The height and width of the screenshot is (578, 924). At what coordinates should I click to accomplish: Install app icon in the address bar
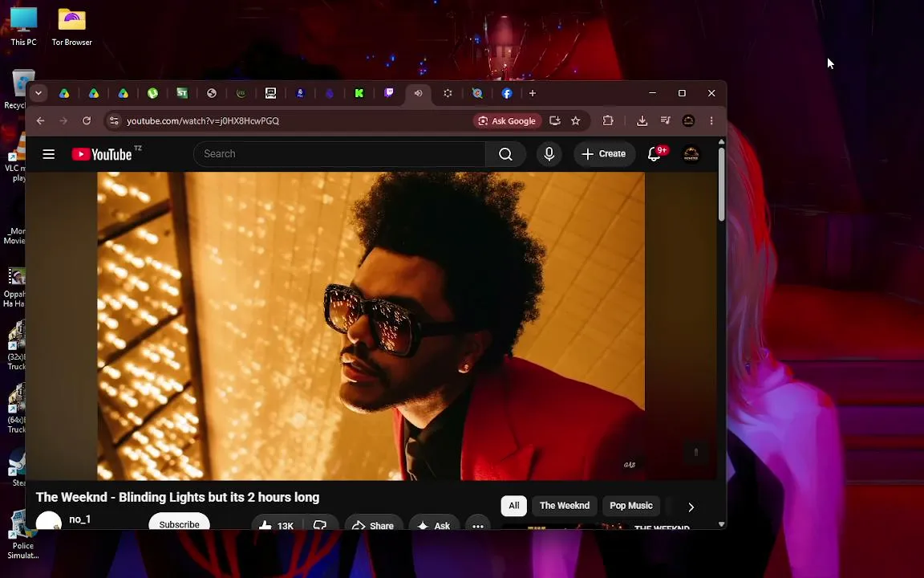554,121
